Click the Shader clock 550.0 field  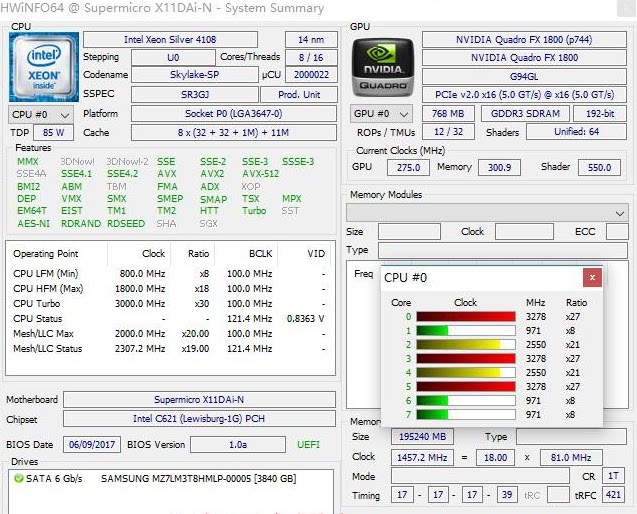tap(599, 167)
